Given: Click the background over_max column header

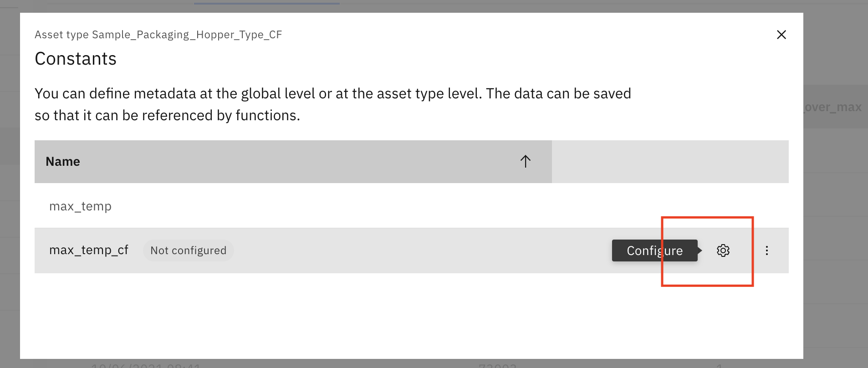Looking at the screenshot, I should (x=833, y=107).
